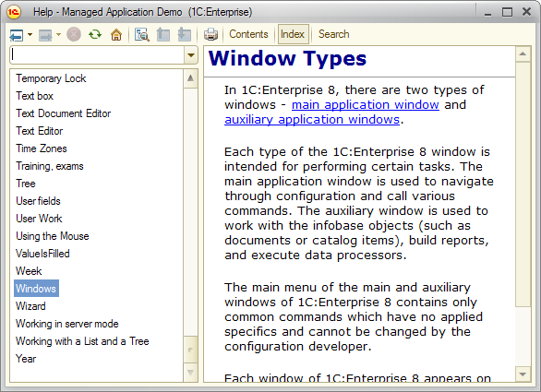This screenshot has width=541, height=392.
Task: Refresh the help page
Action: pyautogui.click(x=95, y=34)
